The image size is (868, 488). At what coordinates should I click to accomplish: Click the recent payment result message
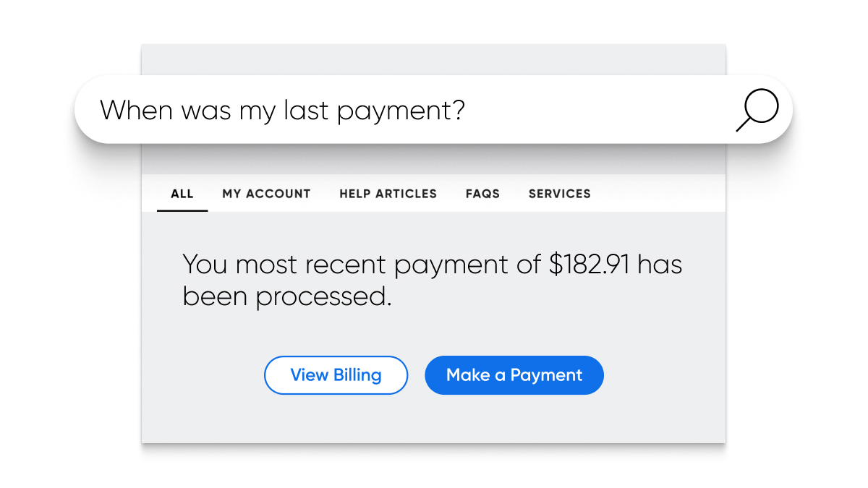(432, 281)
